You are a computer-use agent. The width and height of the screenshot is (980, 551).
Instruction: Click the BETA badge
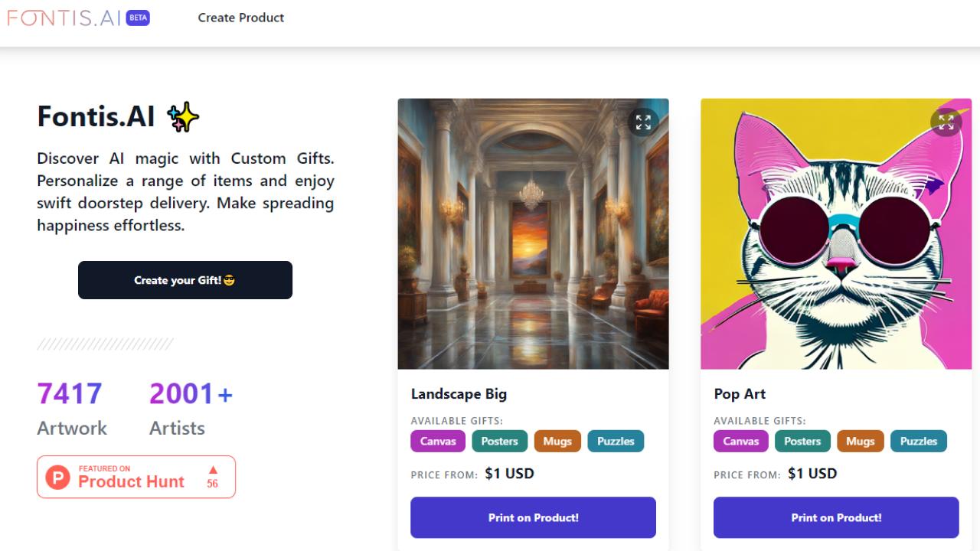pyautogui.click(x=138, y=18)
